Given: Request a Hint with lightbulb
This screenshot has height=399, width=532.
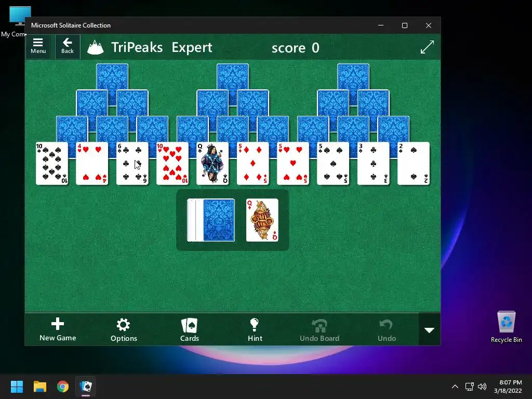Looking at the screenshot, I should point(255,329).
